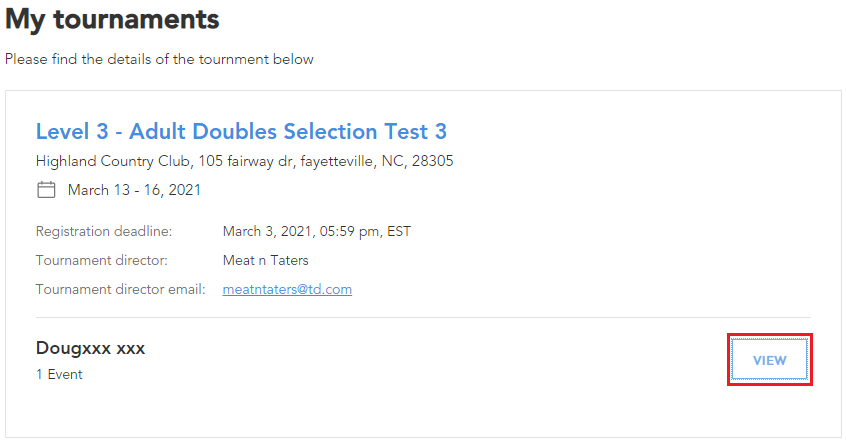Click the 'Please find the details' subtitle text
The width and height of the screenshot is (847, 442).
click(x=159, y=59)
